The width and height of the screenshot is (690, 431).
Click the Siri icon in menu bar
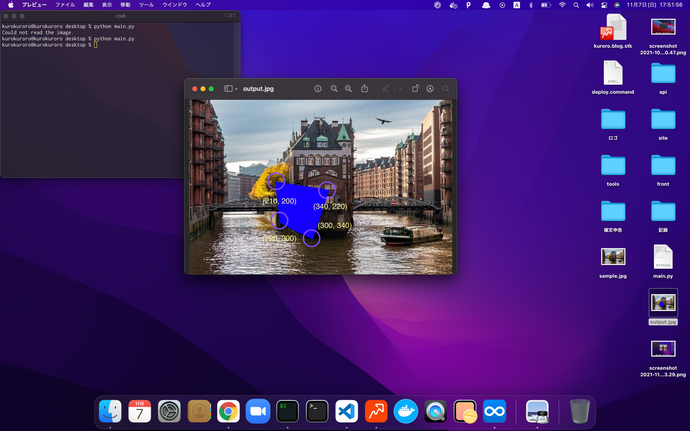(x=617, y=5)
